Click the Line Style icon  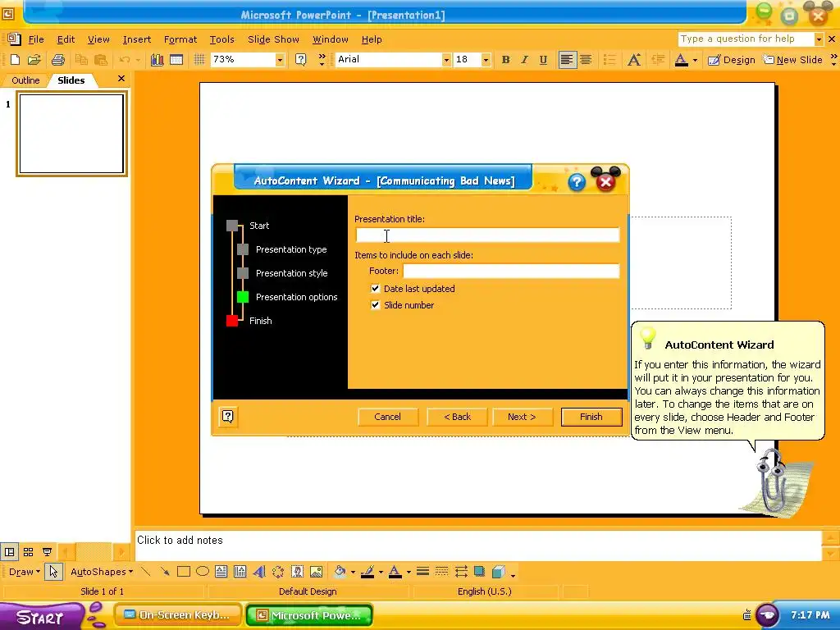point(422,572)
